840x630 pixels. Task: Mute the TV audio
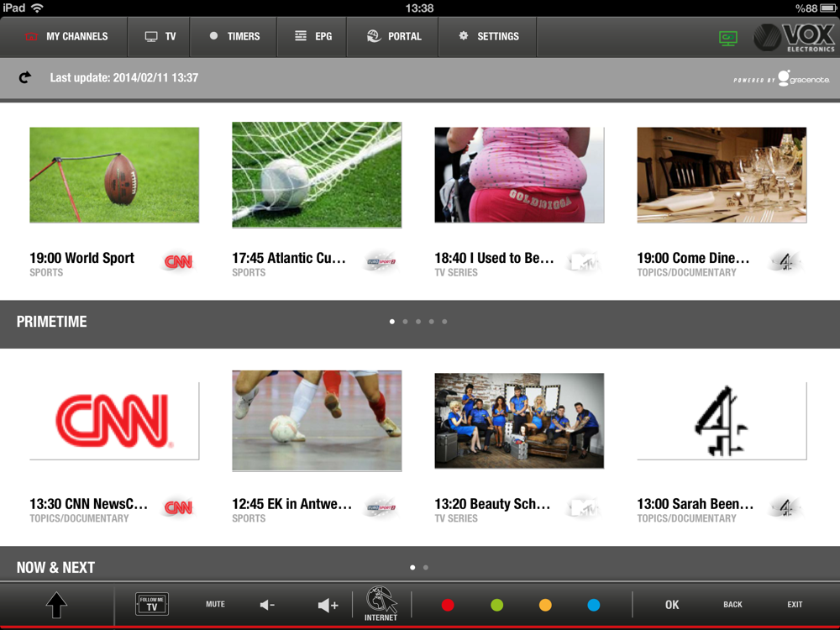tap(215, 604)
